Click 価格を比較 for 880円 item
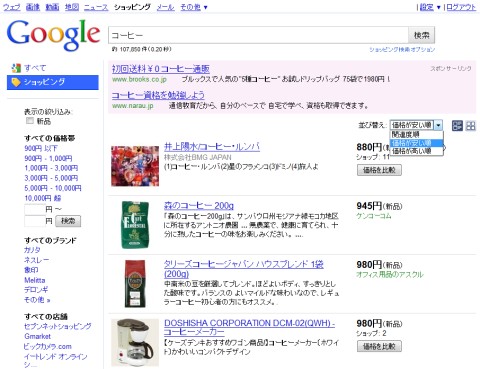The height and width of the screenshot is (369, 480). pyautogui.click(x=379, y=170)
